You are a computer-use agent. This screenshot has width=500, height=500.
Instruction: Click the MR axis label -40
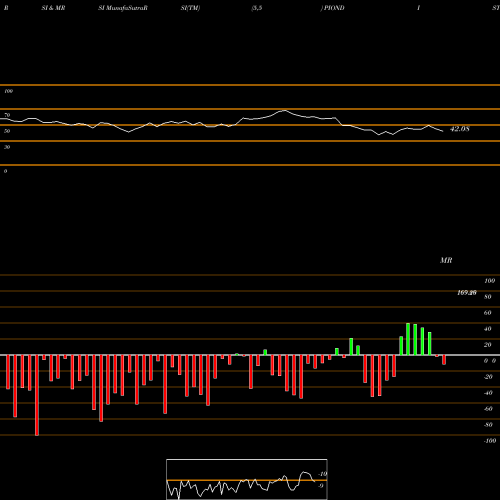(488, 393)
